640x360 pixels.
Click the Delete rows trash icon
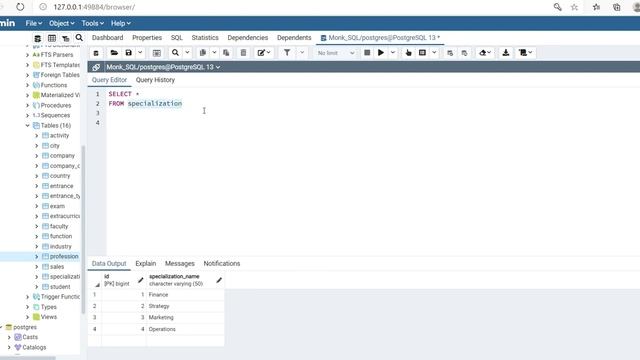click(x=243, y=53)
